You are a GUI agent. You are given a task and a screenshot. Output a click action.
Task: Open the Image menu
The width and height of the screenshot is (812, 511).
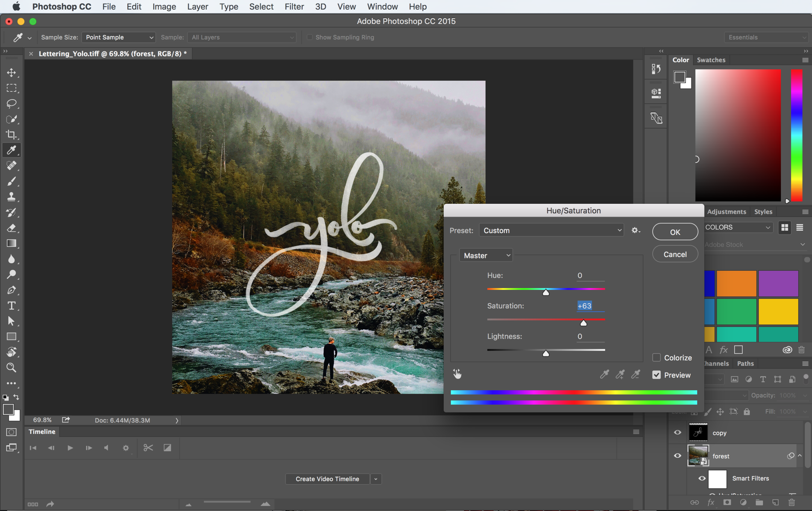tap(164, 6)
